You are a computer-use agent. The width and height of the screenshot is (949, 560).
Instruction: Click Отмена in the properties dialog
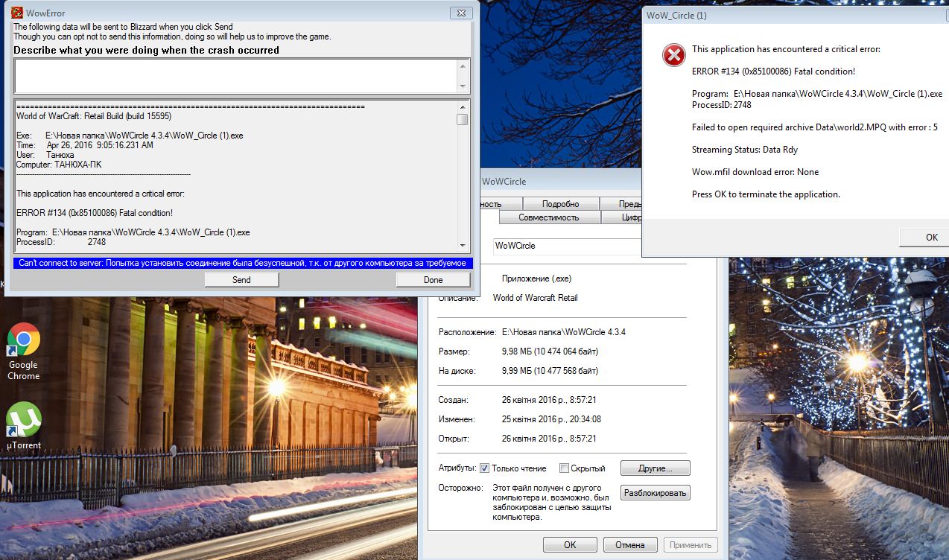pos(629,544)
